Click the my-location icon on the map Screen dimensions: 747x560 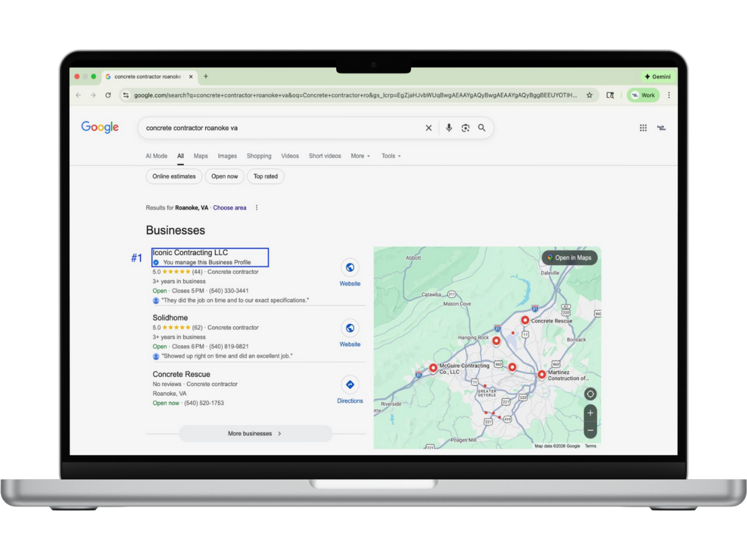(589, 393)
